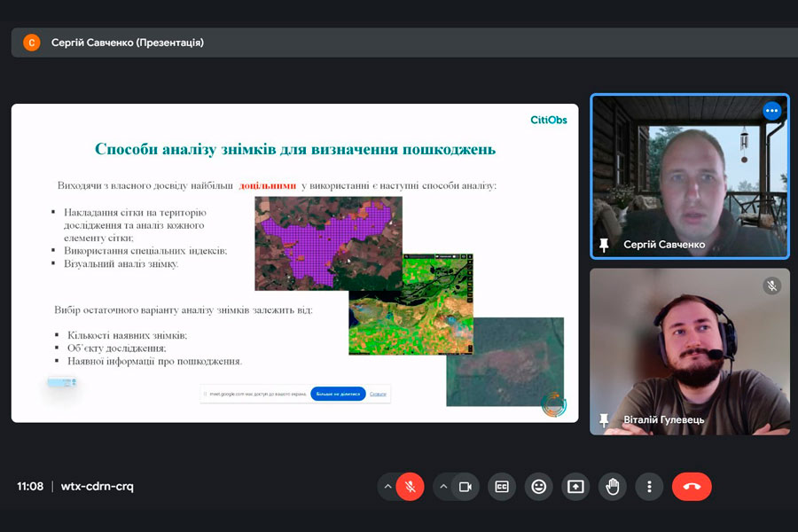798x532 pixels.
Task: Open the blue options menu on Сергій Савченко's tile
Action: pyautogui.click(x=771, y=111)
